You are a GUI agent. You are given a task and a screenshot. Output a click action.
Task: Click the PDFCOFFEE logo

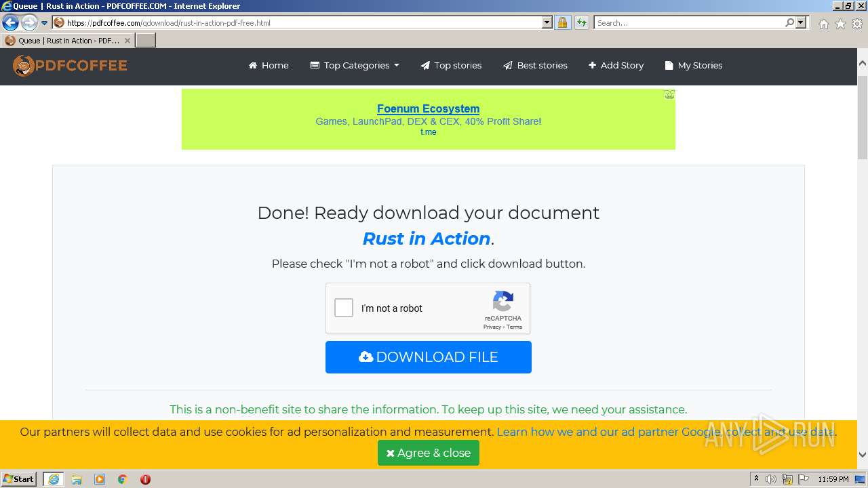tap(70, 66)
